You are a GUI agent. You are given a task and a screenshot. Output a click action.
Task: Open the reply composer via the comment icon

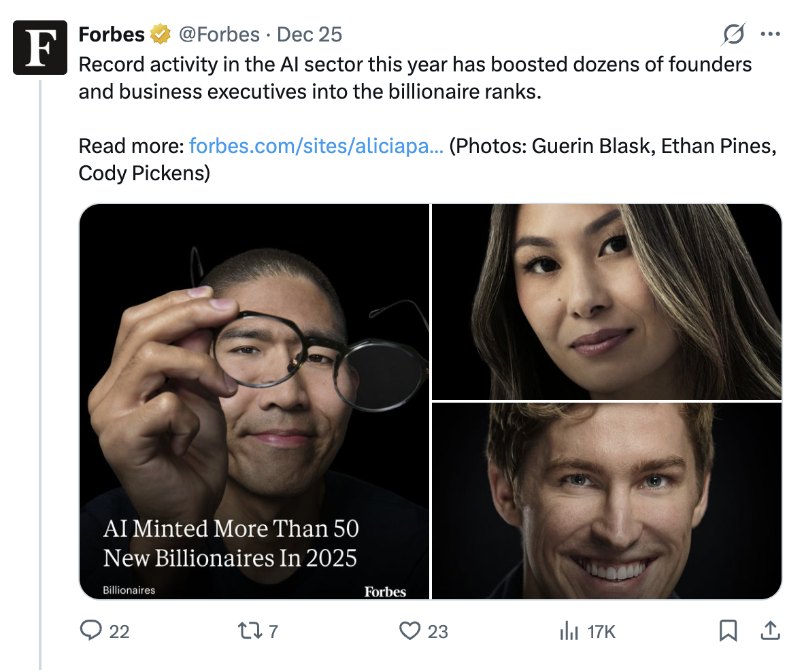pos(93,631)
